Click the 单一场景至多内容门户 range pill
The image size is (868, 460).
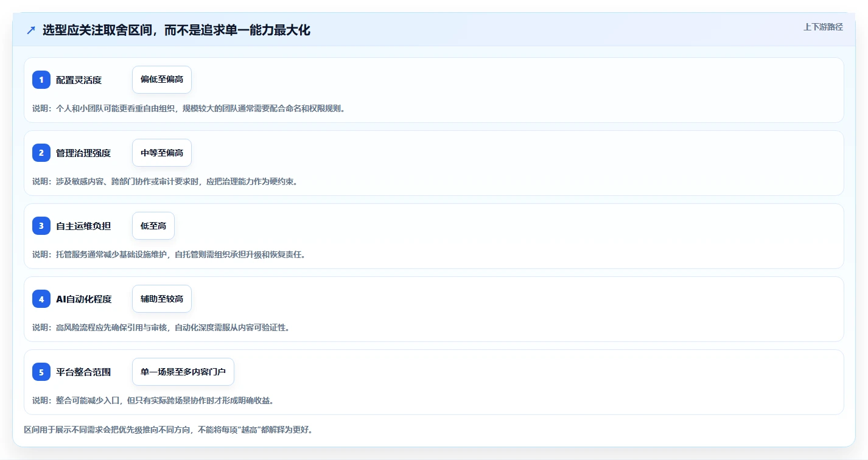click(183, 372)
